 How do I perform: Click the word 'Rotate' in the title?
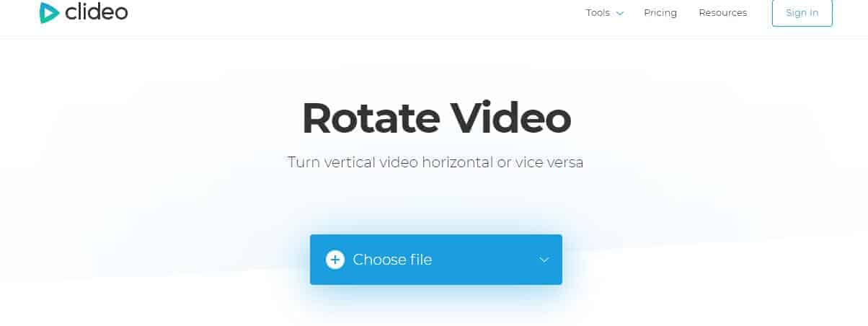(370, 118)
